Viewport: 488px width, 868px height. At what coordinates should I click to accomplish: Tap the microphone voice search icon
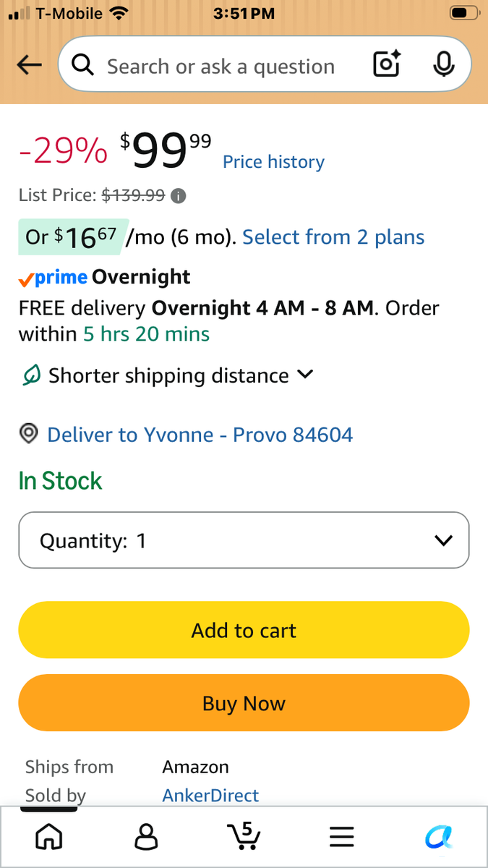444,65
